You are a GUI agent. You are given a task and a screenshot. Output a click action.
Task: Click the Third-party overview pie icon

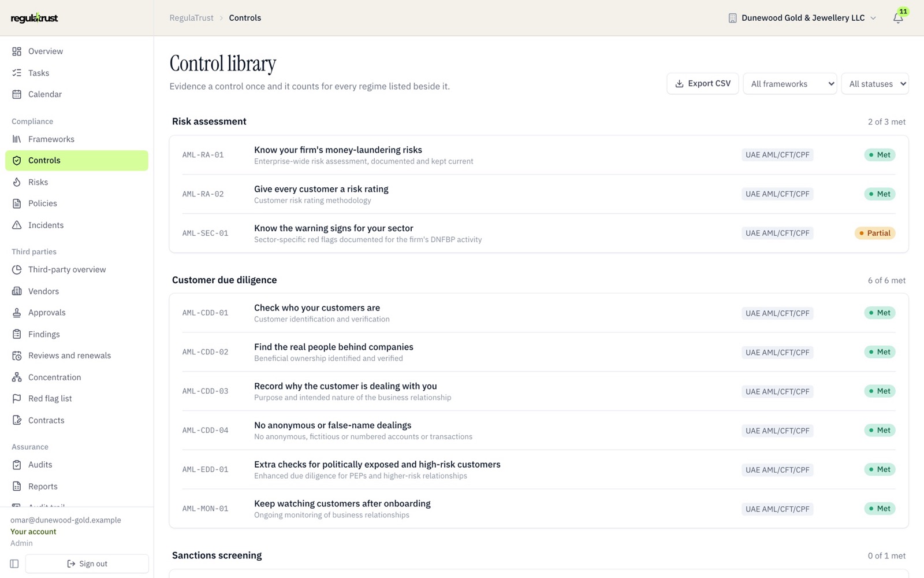17,269
